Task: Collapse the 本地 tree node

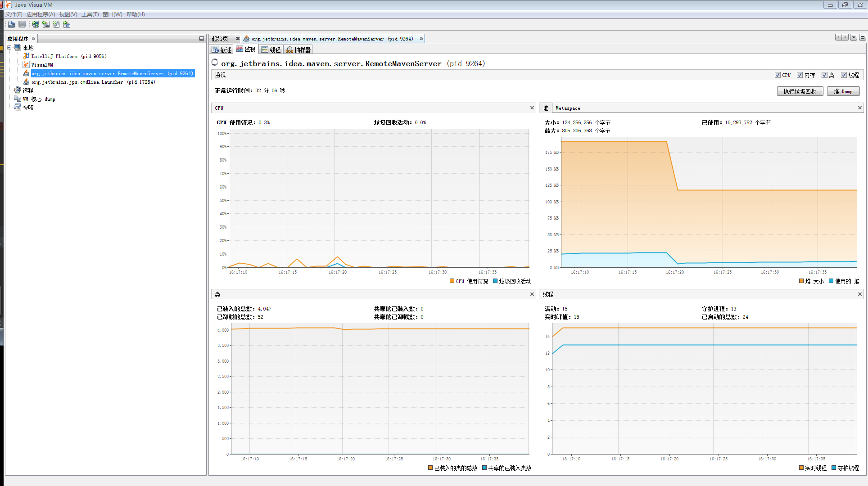Action: tap(9, 48)
